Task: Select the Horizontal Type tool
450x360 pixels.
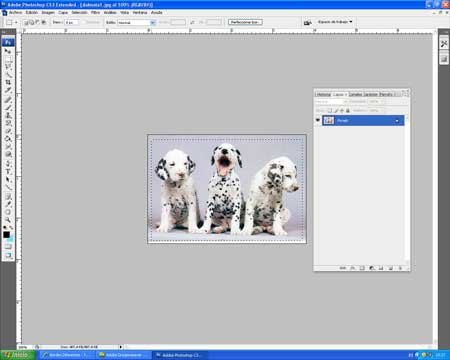Action: point(8,171)
